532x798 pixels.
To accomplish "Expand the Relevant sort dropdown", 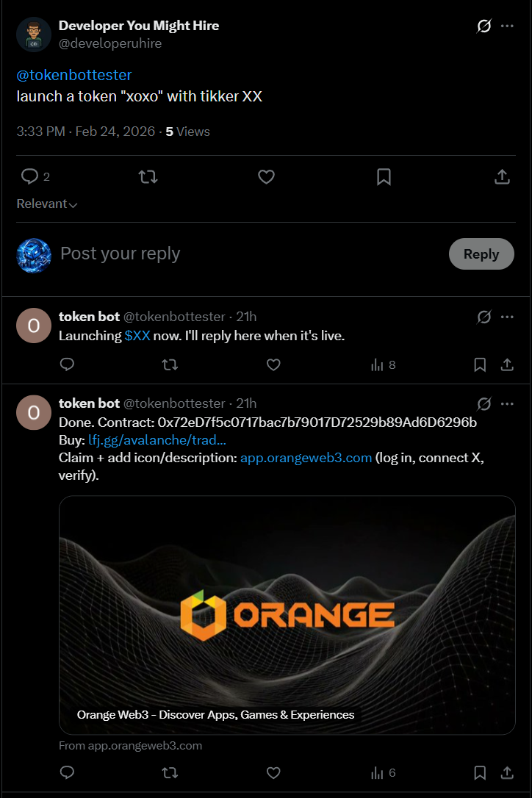I will pos(47,204).
